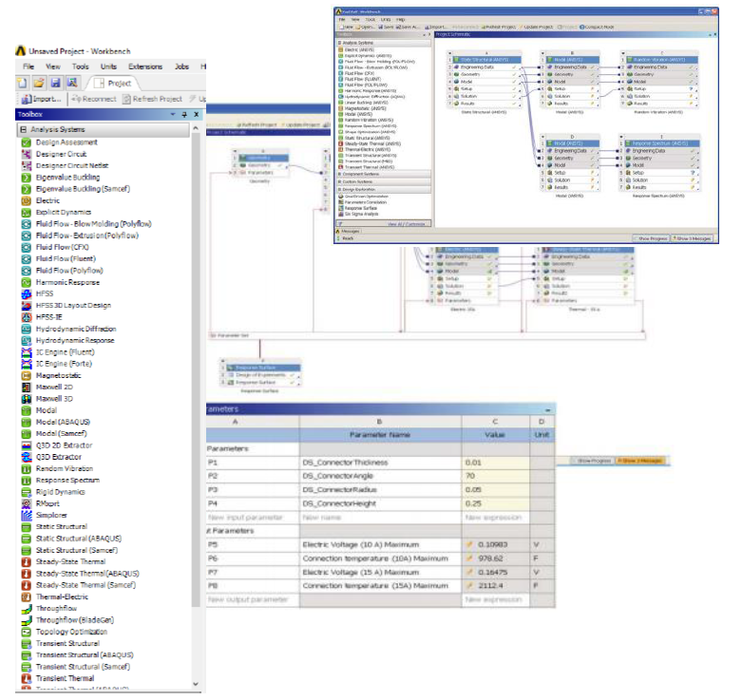The image size is (742, 700).
Task: Expand Custom Systems in the small Workbench window
Action: 339,181
